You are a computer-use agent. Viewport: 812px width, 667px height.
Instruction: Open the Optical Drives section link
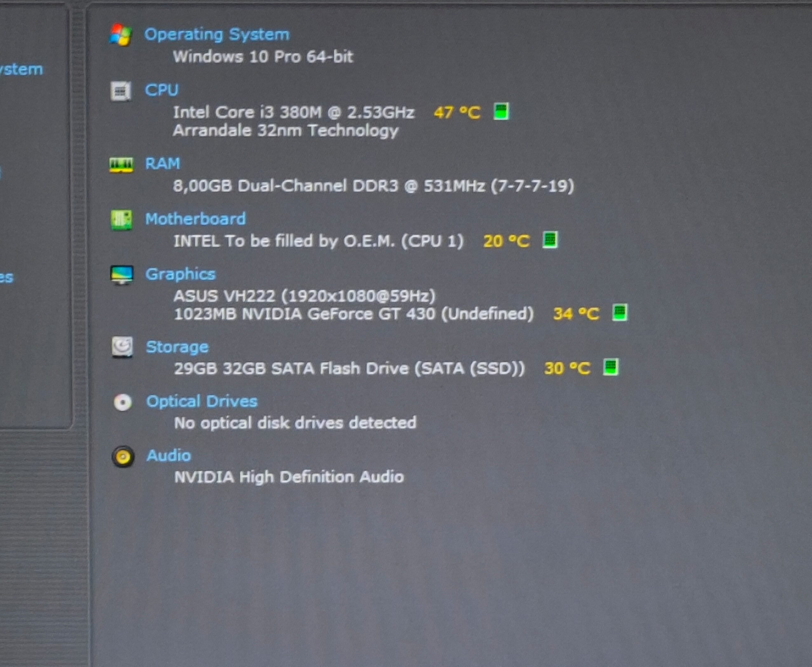(202, 402)
